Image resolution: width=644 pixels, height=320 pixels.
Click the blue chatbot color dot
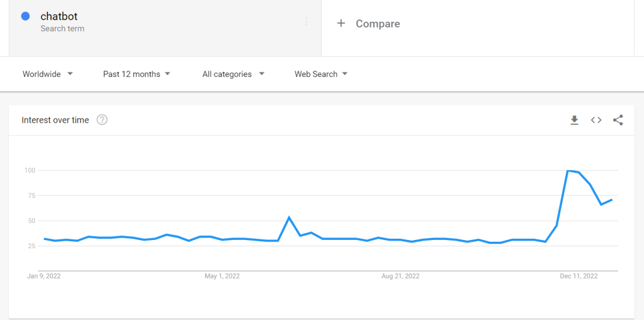coord(26,16)
